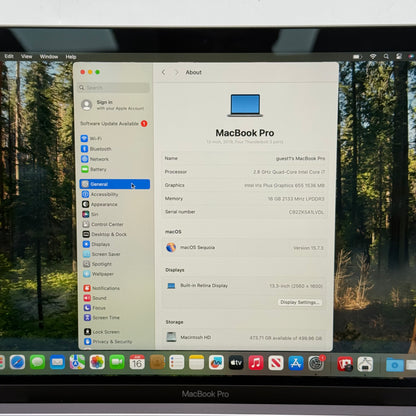Click the Macintosh HD storage row
416x416 pixels.
coord(244,337)
